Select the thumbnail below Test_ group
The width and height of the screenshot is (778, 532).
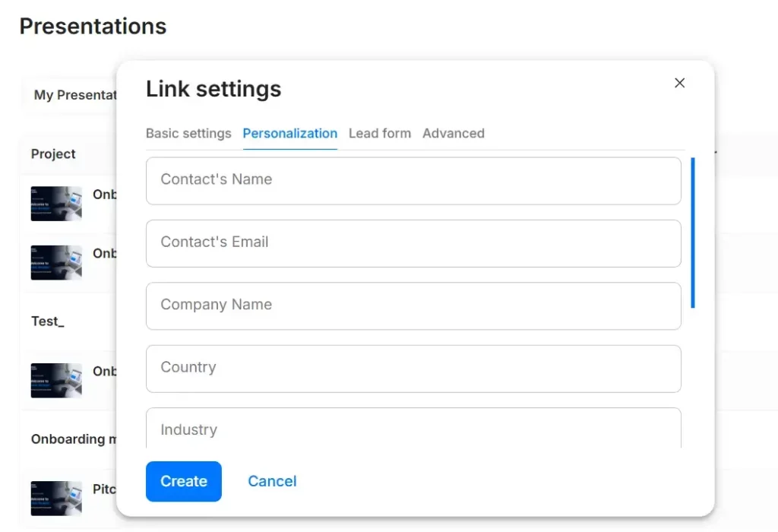pos(56,380)
